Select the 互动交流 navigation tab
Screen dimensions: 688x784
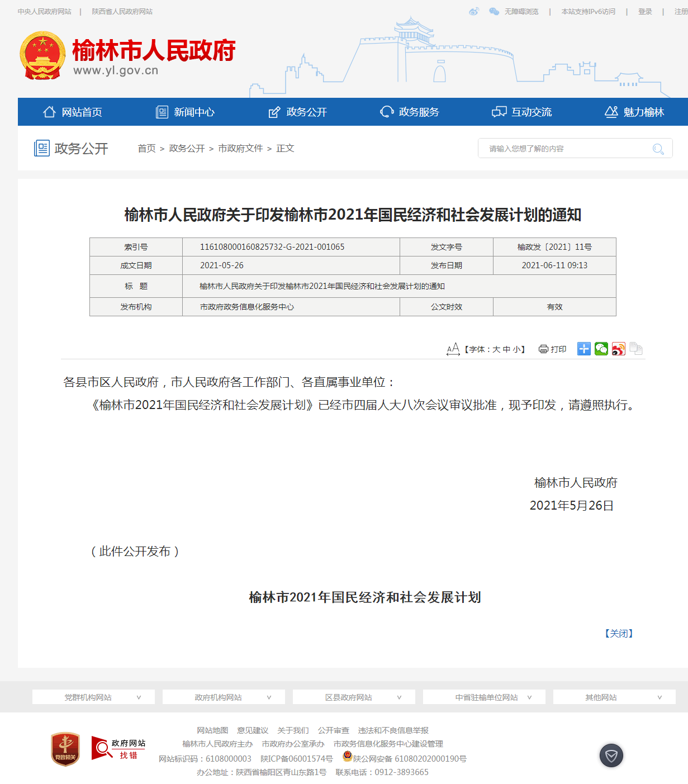pos(522,112)
